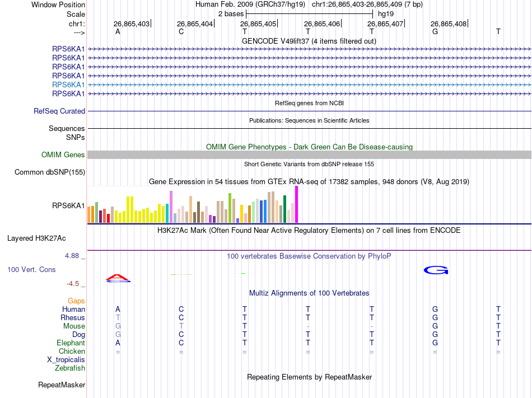Click the orange Gaps label
Screen dimensions: 532x398
[x=76, y=301]
